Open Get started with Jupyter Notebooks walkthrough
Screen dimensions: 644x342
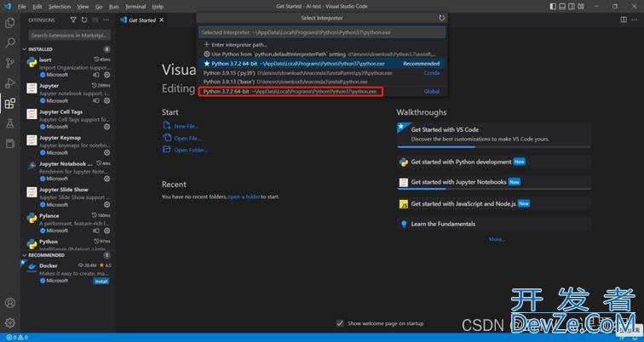click(494, 182)
